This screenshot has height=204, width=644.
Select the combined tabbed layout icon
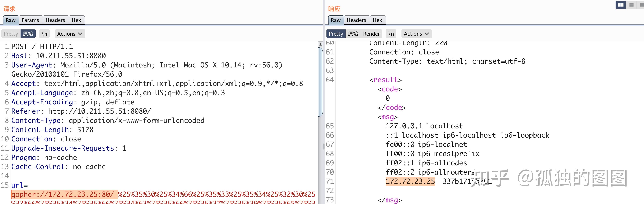(x=641, y=5)
